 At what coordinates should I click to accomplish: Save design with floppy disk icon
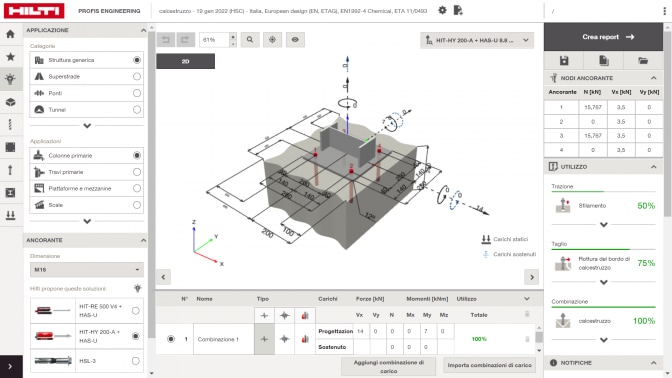click(x=564, y=61)
